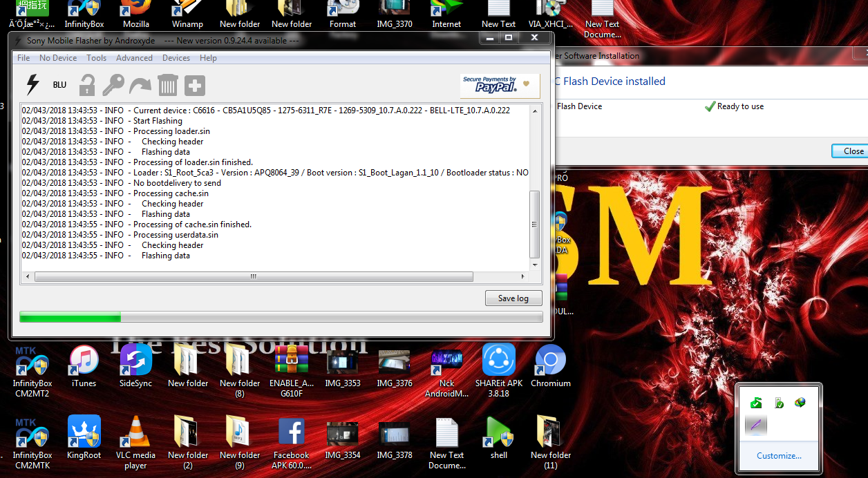Click the trash can toolbar icon
Viewport: 868px width, 478px height.
(167, 85)
